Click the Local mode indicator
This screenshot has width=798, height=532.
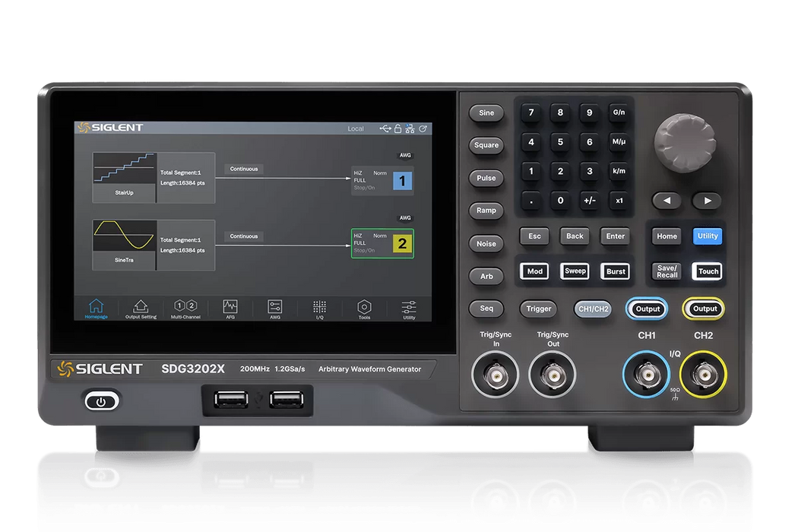tap(355, 128)
